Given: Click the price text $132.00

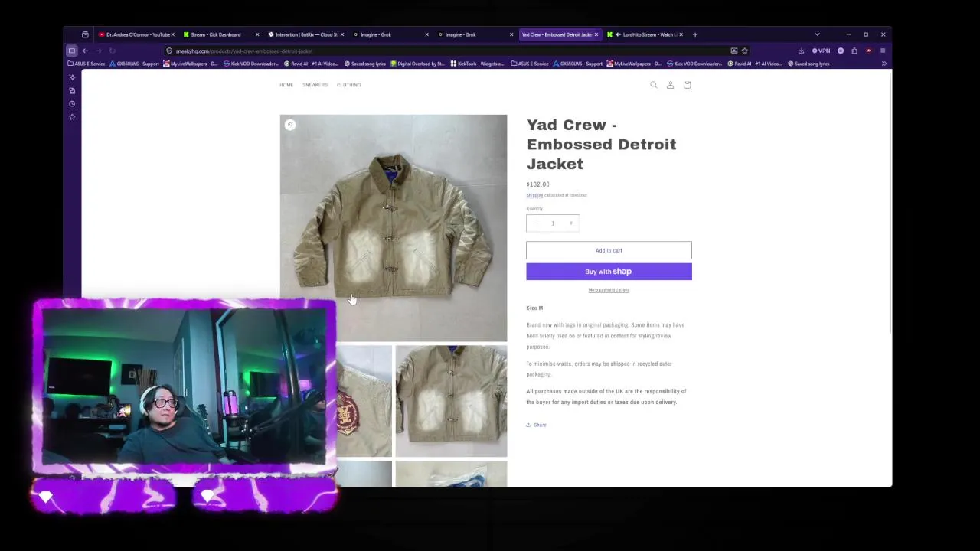Looking at the screenshot, I should [537, 184].
